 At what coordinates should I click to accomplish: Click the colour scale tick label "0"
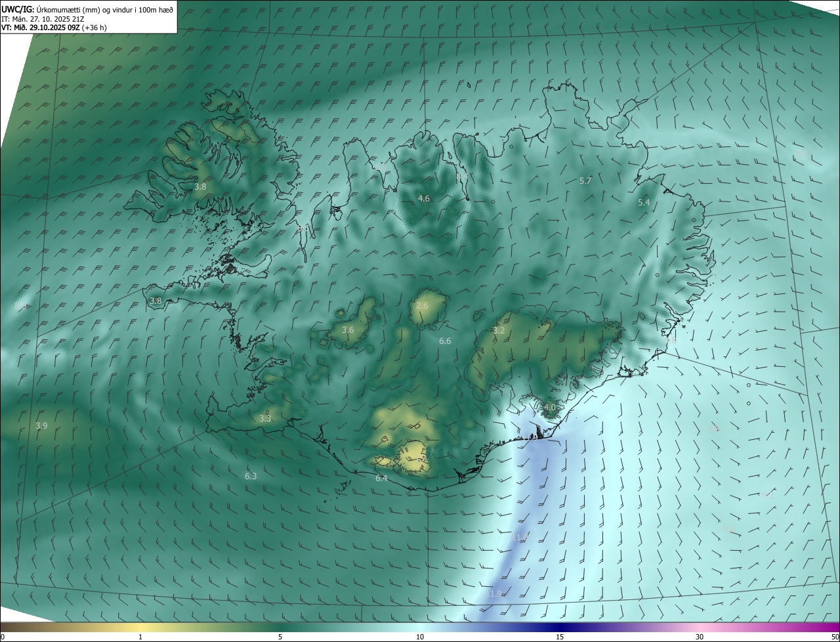pyautogui.click(x=2, y=637)
